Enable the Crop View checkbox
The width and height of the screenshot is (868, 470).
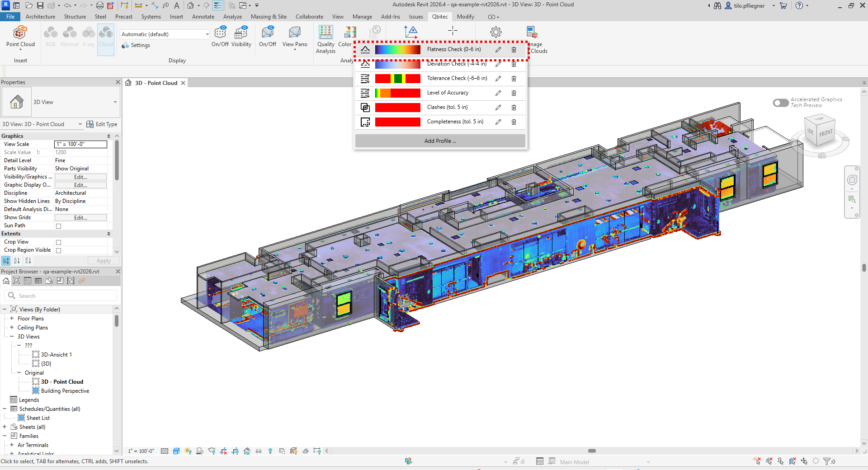[x=58, y=242]
